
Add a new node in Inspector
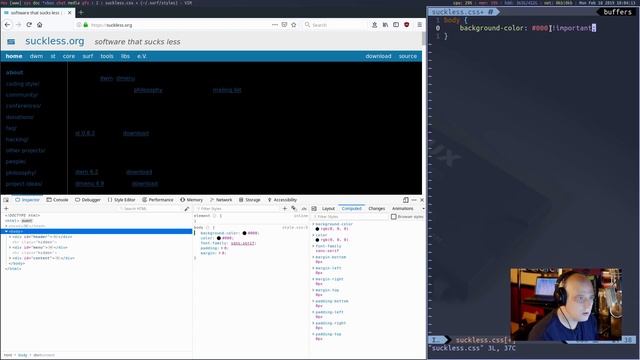6,209
